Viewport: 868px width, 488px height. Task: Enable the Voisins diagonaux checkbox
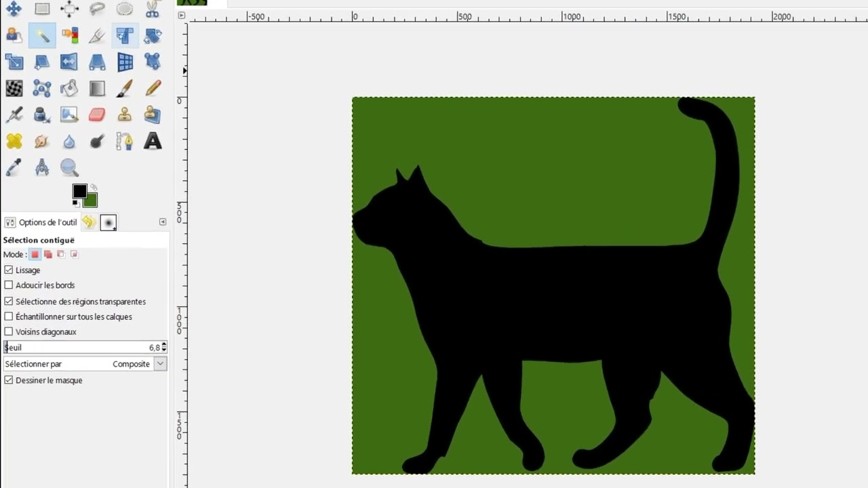coord(9,331)
